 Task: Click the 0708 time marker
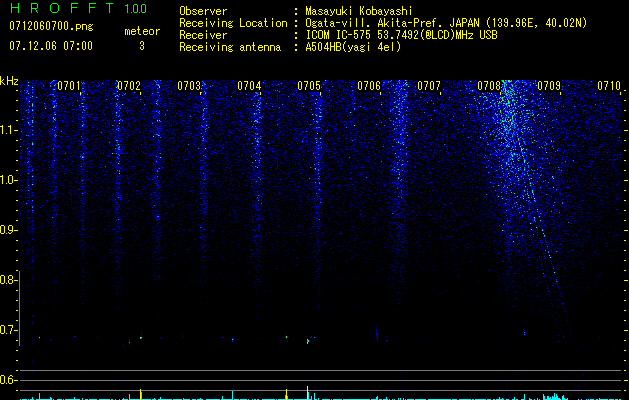[489, 86]
